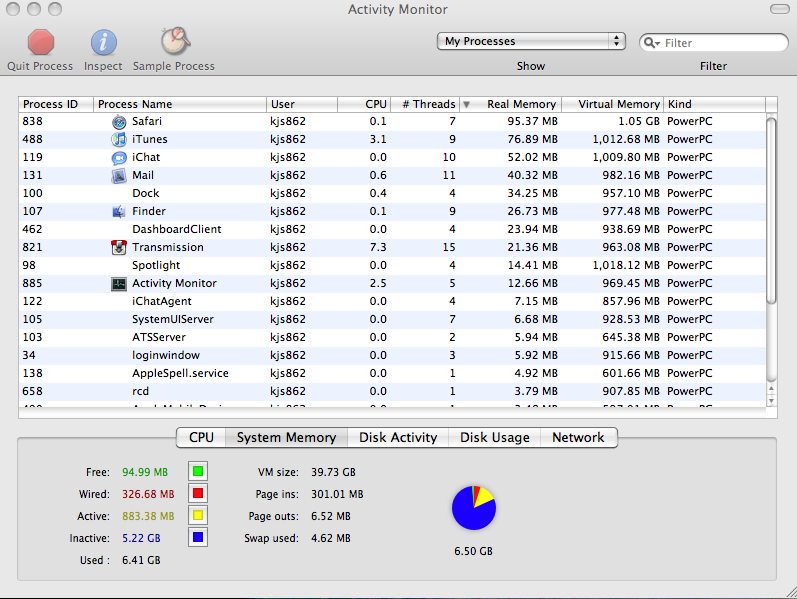The image size is (797, 599).
Task: Sort by Process ID column header
Action: pyautogui.click(x=56, y=104)
